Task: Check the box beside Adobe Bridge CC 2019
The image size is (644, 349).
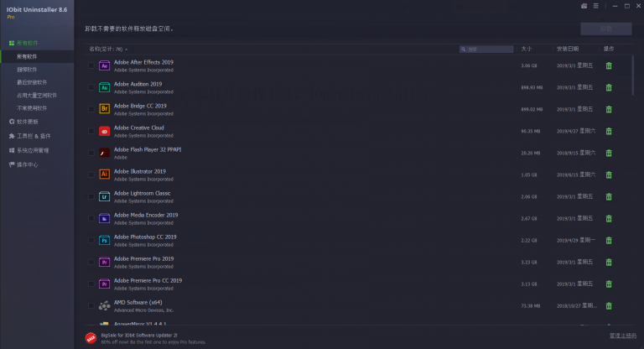Action: 91,109
